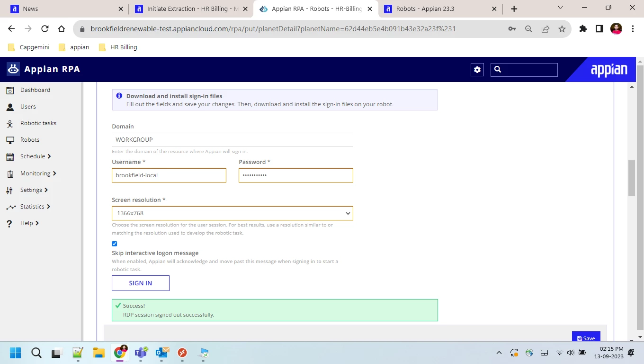
Task: Open the Users icon in the sidebar
Action: (10, 107)
